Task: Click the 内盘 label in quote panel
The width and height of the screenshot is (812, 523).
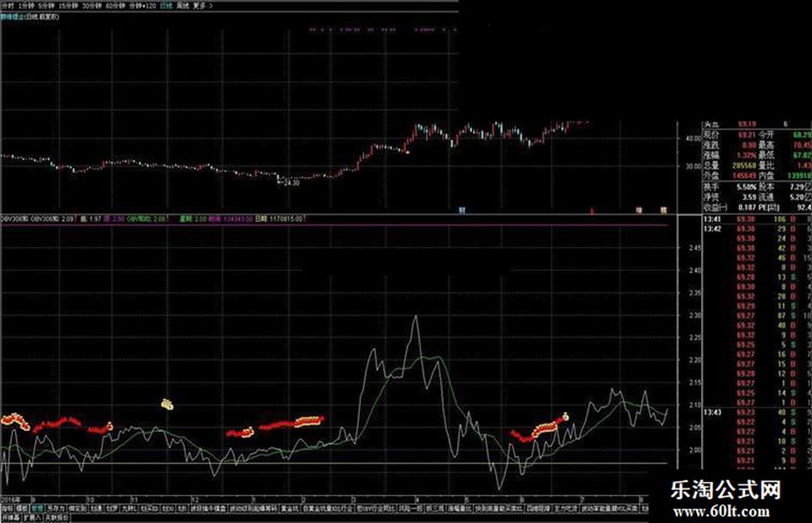Action: [766, 176]
